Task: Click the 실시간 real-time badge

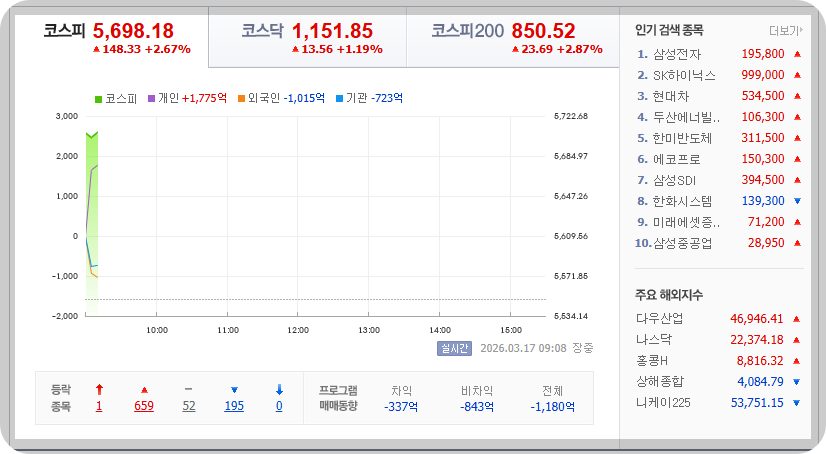Action: 454,349
